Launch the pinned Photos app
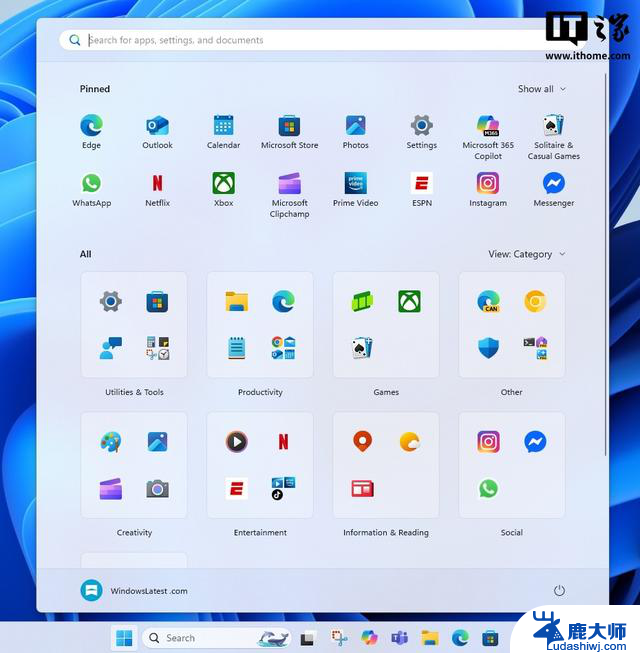The image size is (640, 653). pos(355,132)
